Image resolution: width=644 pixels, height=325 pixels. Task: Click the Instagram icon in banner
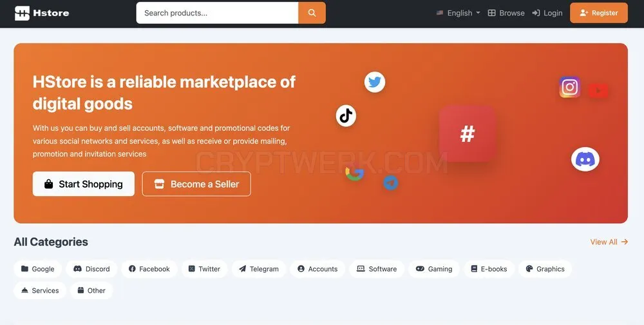(x=570, y=87)
